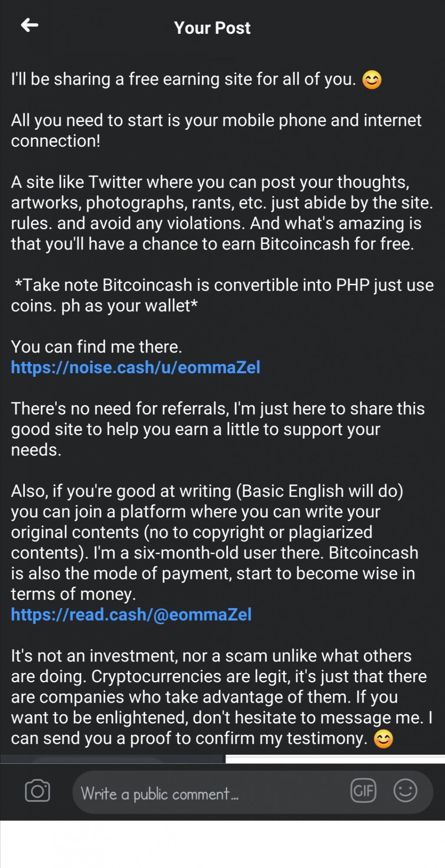
Task: Tap the 'There's no need for referrals' paragraph
Action: click(218, 429)
